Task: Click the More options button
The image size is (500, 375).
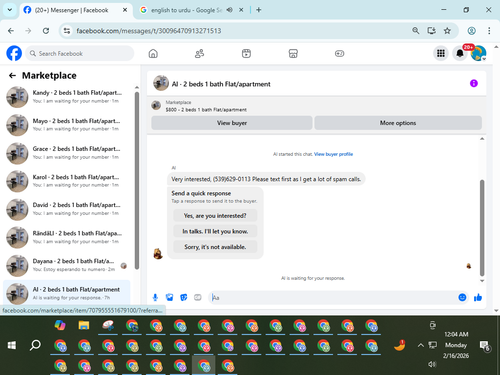Action: coord(398,123)
